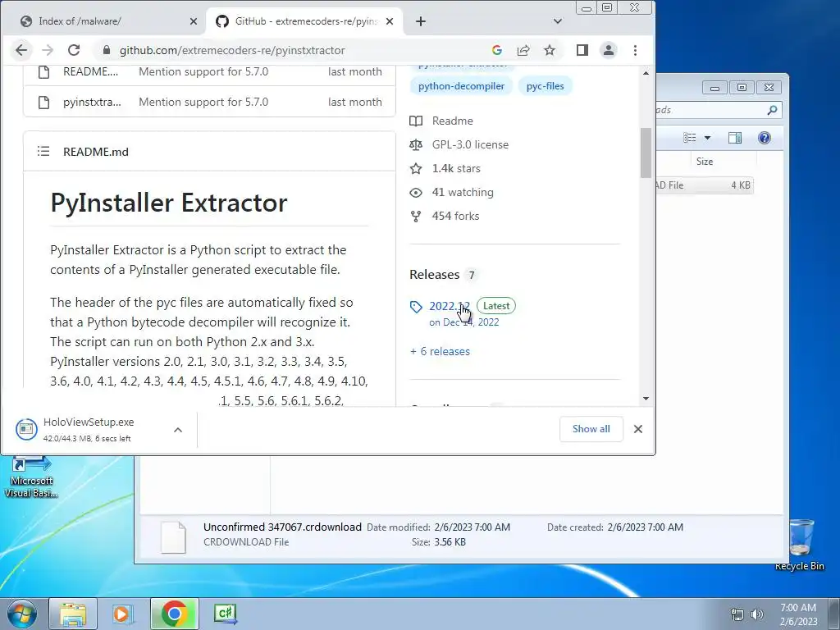Show all downloads
Screen dimensions: 840x630
[x=591, y=429]
